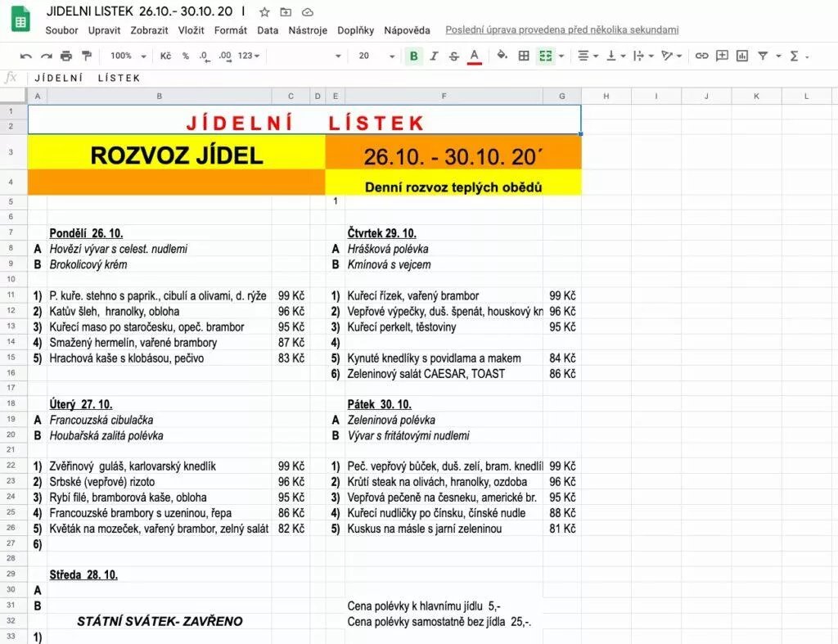Open the text wrapping dropdown

tap(643, 56)
